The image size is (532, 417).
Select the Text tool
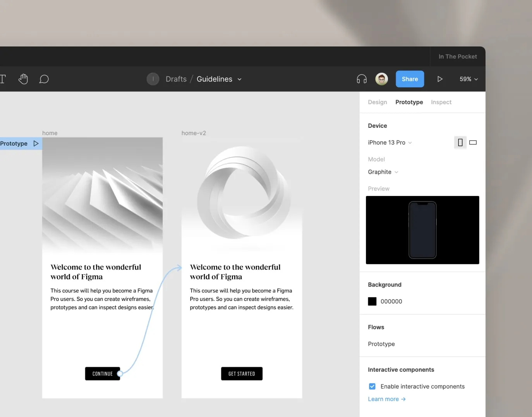(3, 79)
